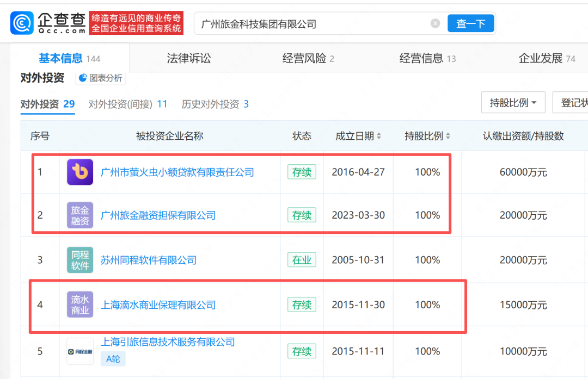Click the Qcc.com logo icon
Screen dimensions: 588x379
[x=22, y=23]
